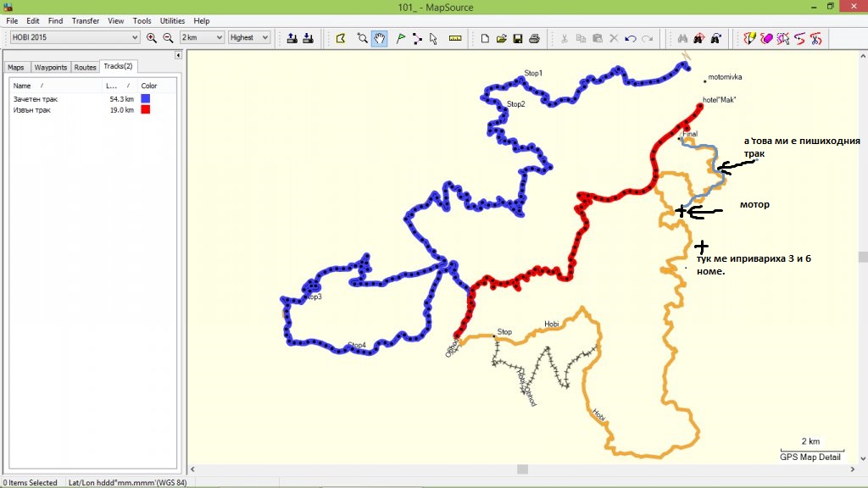Click the horizontal scrollbar thumb under map
This screenshot has height=488, width=868.
click(522, 469)
